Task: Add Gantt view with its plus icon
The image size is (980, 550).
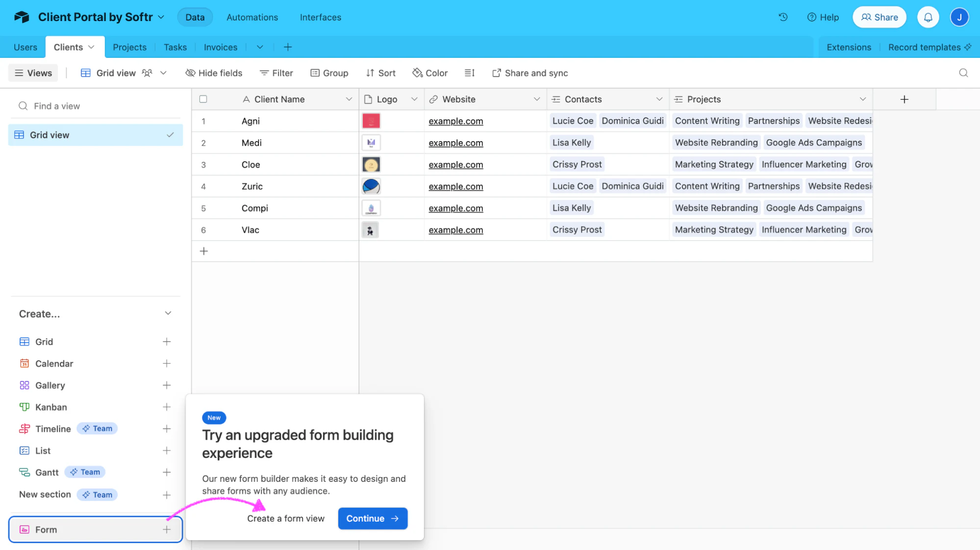Action: (x=167, y=472)
